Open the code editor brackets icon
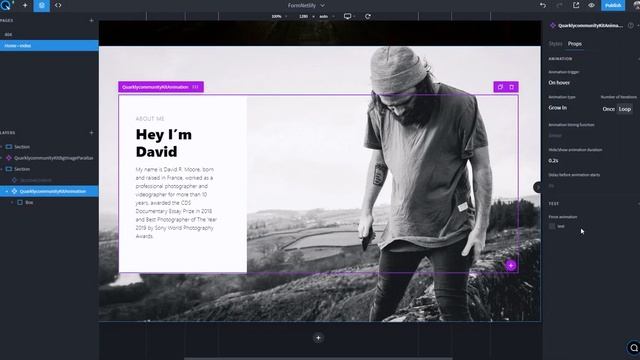The width and height of the screenshot is (640, 360). click(x=58, y=5)
